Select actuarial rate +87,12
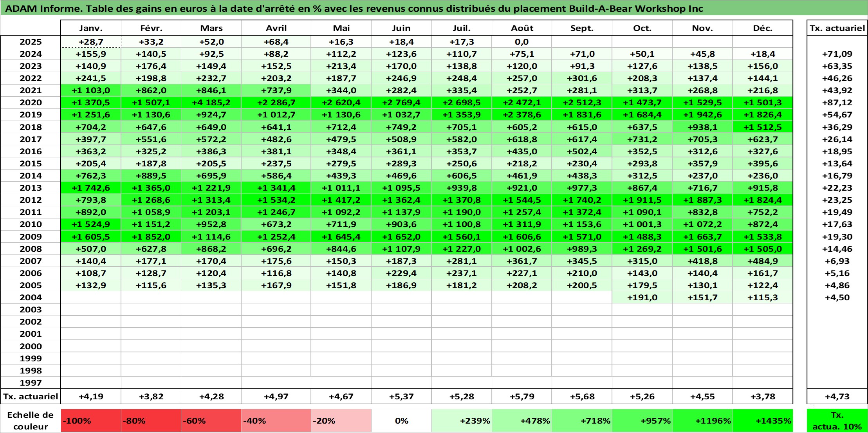This screenshot has width=868, height=433. 837,103
